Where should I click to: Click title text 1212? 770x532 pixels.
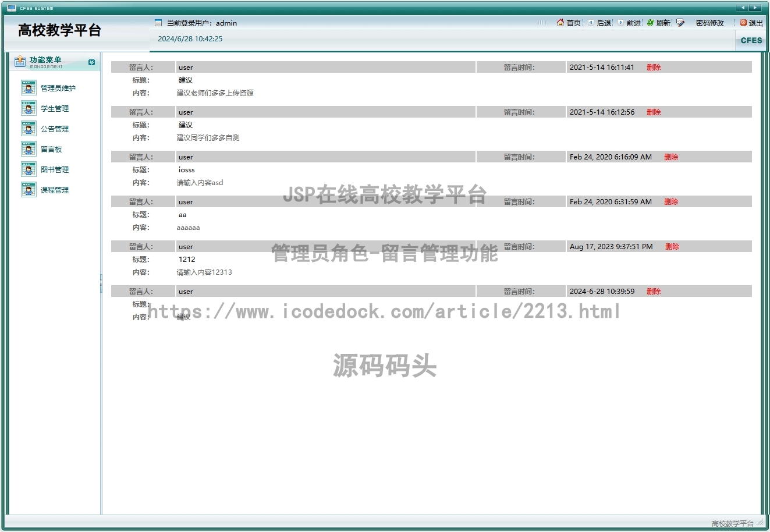[187, 260]
